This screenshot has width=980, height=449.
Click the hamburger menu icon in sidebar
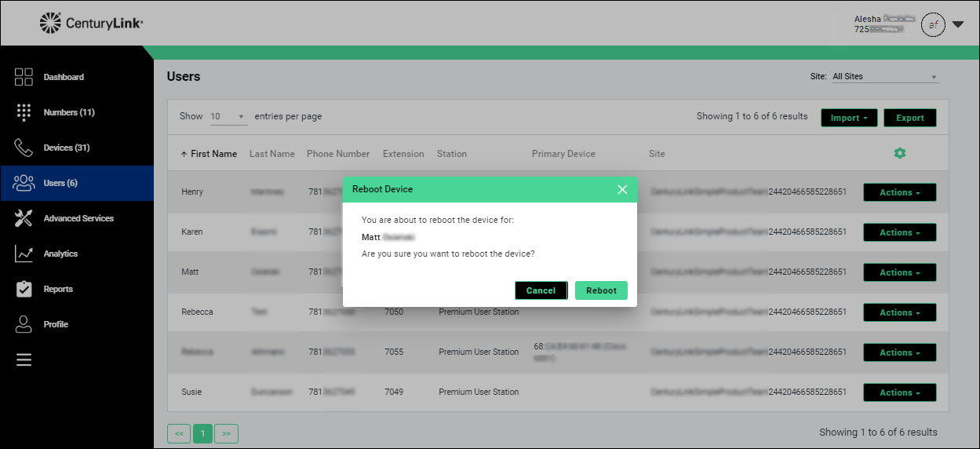[24, 360]
